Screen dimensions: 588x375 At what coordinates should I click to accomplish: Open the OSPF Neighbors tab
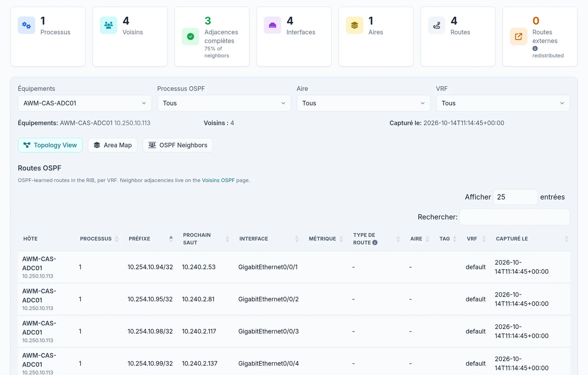point(178,145)
